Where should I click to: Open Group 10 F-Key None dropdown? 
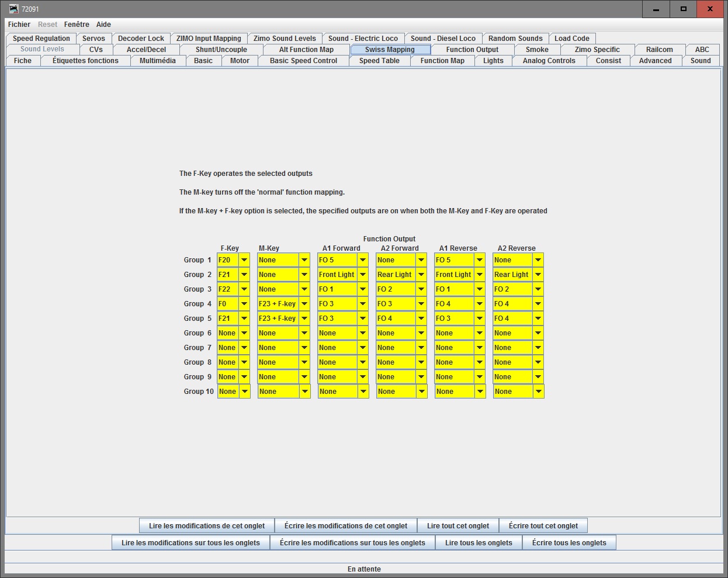pos(234,392)
